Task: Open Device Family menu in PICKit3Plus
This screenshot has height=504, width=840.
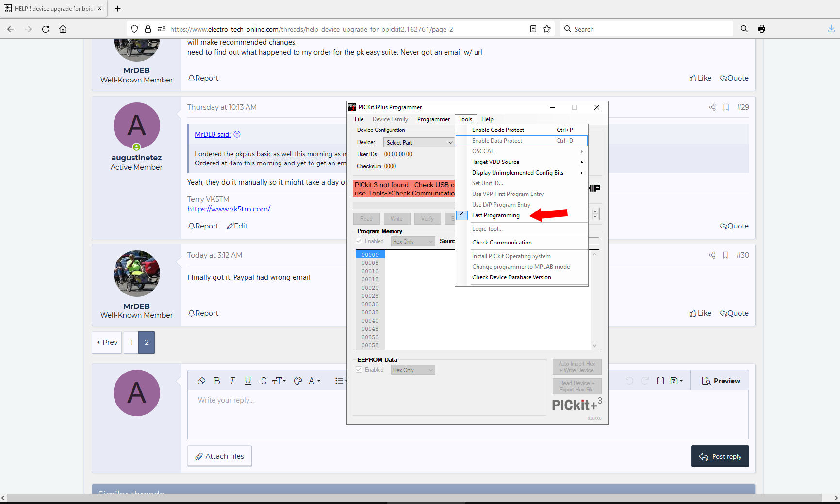Action: point(390,119)
